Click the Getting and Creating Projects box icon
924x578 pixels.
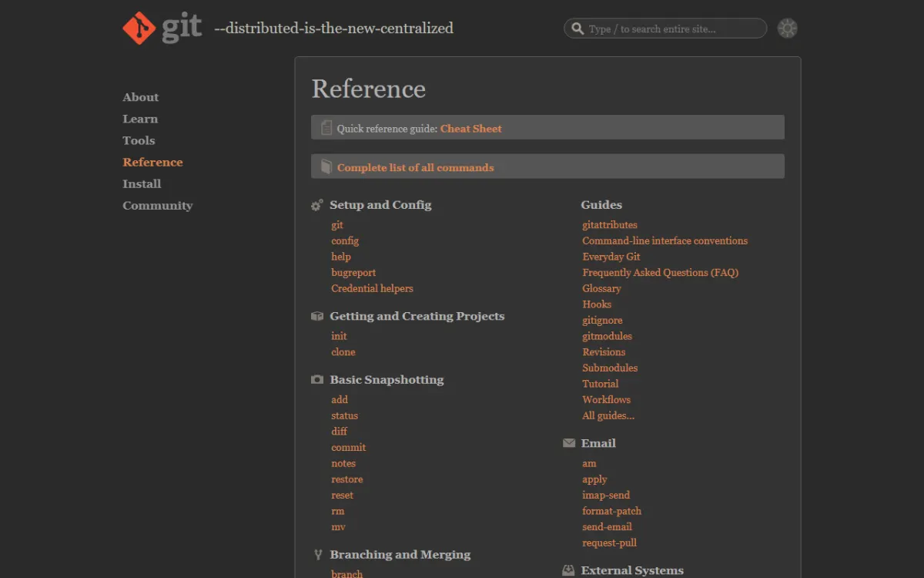click(x=317, y=316)
